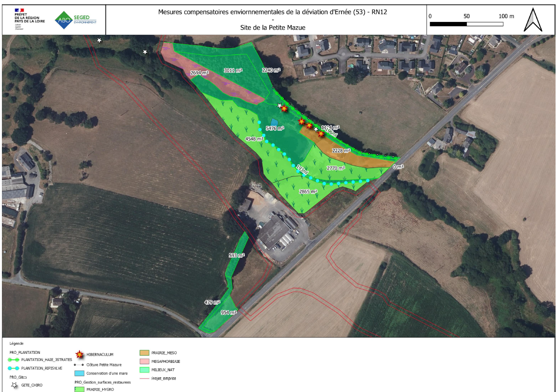Screen dimensions: 557x392
Task: Click the 5476 m² area label
Action: point(275,128)
